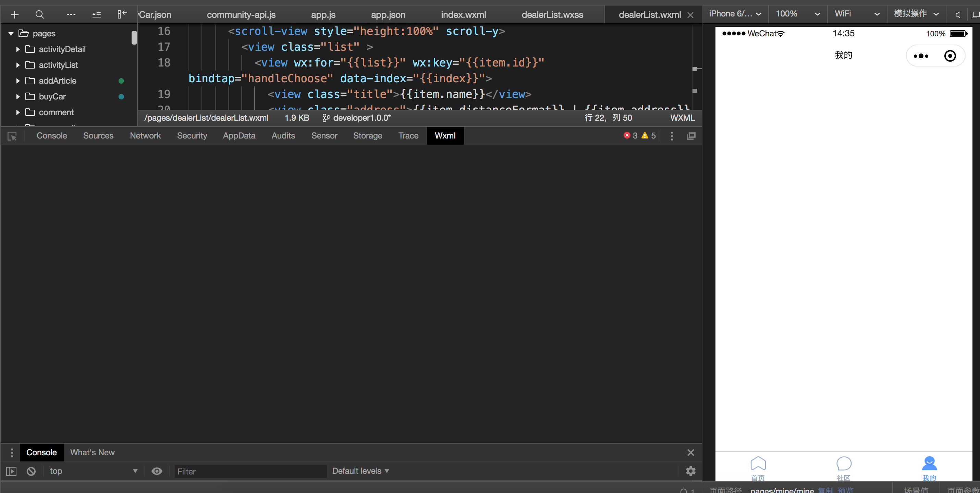Click the yellow warning count indicator

(648, 135)
